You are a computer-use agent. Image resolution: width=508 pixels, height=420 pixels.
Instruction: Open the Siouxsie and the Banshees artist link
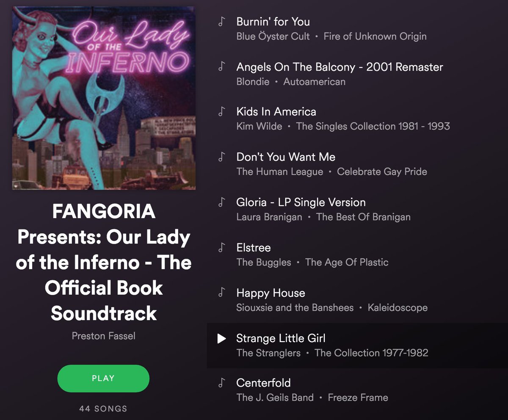tap(295, 308)
